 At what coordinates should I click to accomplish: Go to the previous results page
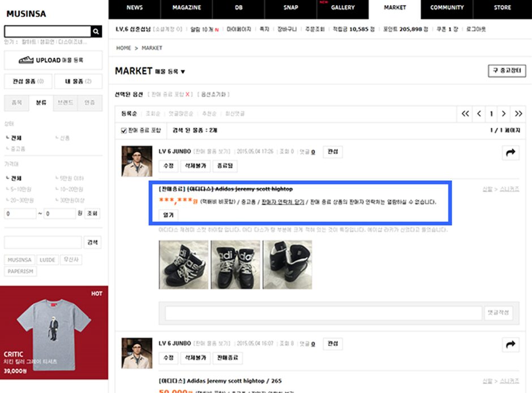click(x=479, y=114)
